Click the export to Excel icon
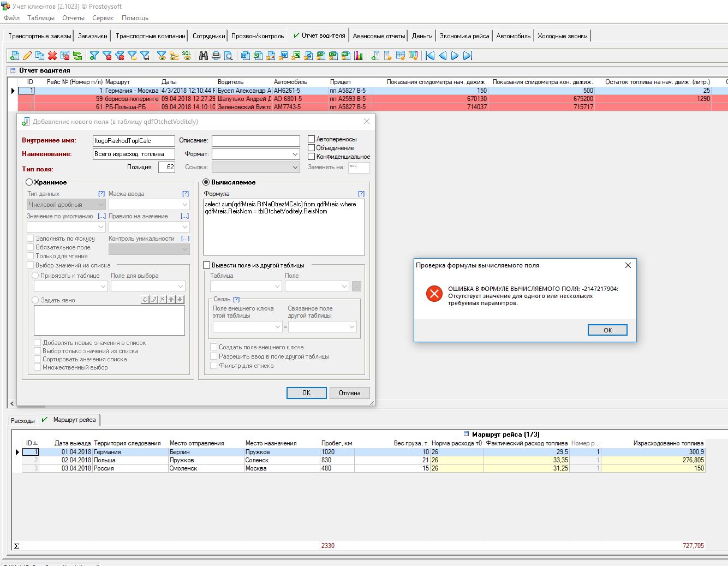 pos(258,56)
